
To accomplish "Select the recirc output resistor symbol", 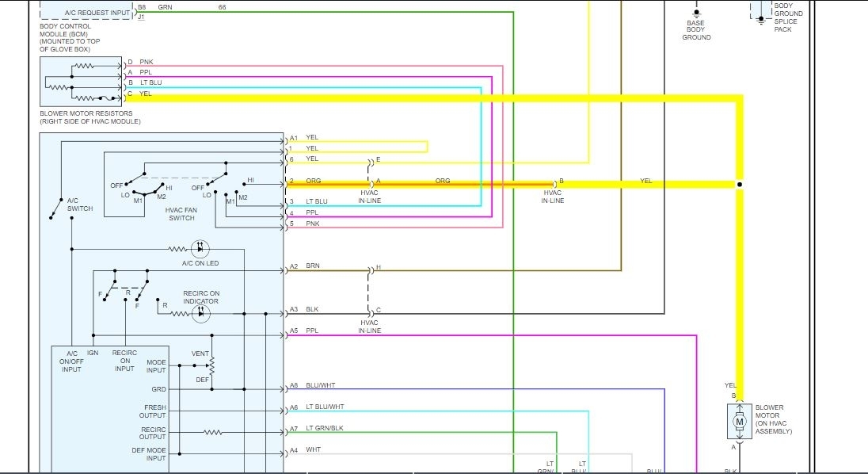I will point(212,433).
